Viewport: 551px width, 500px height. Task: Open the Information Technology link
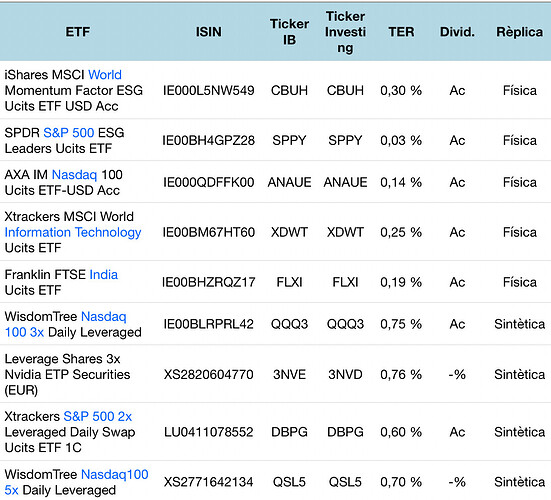pos(73,232)
